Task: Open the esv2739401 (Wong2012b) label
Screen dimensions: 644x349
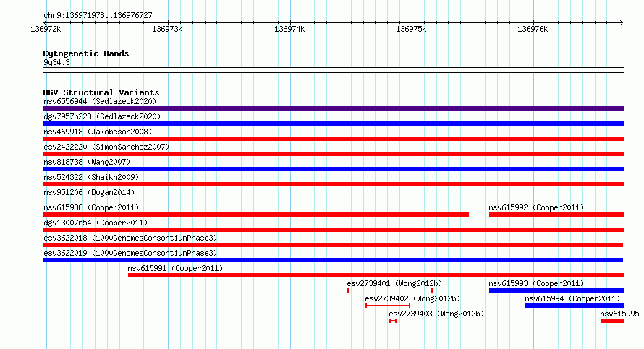Action: (394, 283)
